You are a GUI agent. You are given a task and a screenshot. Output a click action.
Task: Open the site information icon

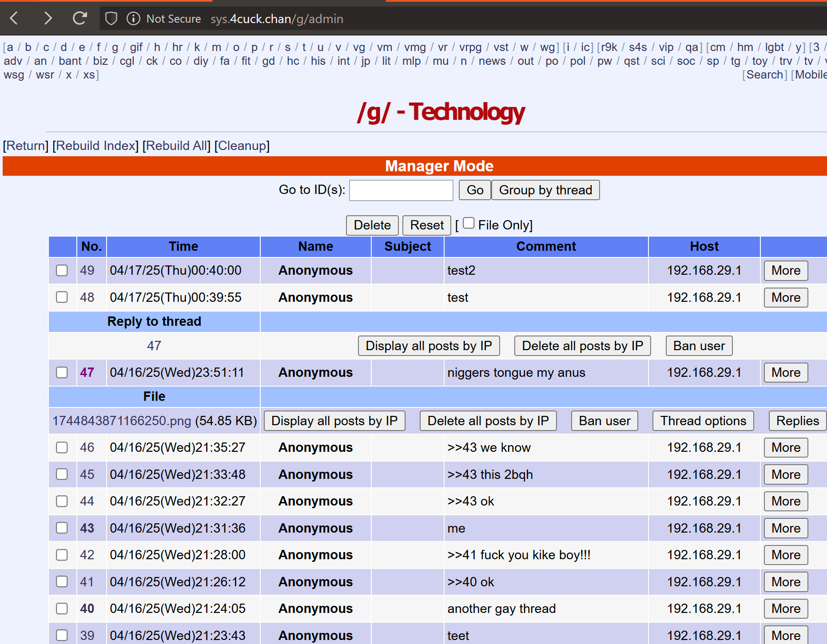[133, 19]
